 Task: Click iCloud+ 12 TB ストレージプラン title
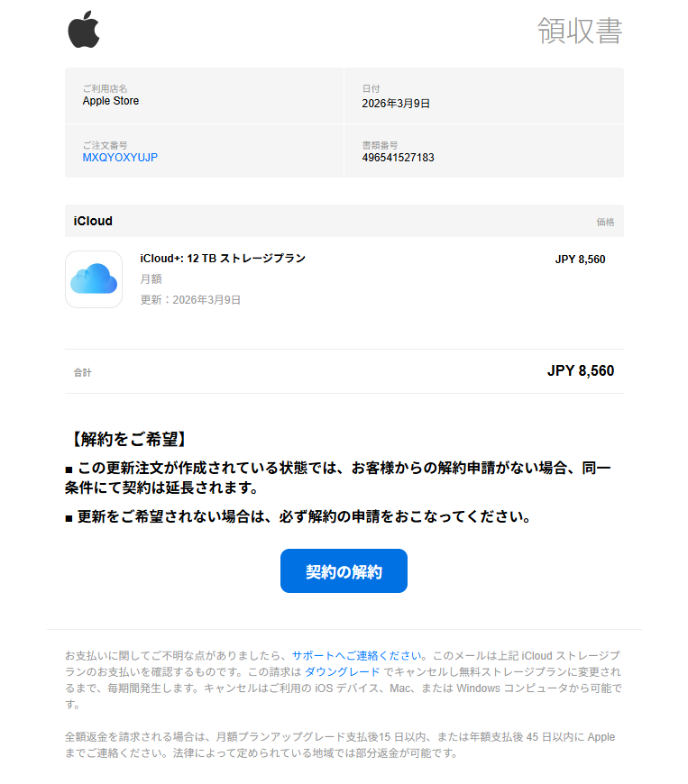pyautogui.click(x=223, y=259)
